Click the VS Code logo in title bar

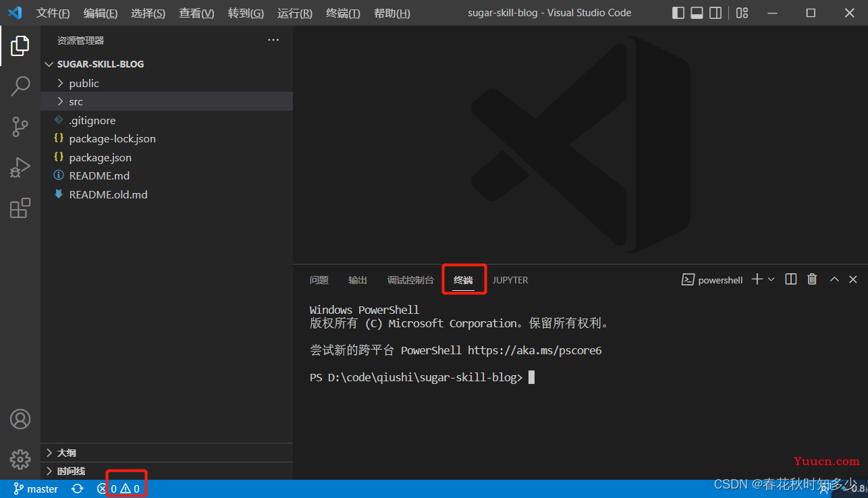click(x=15, y=13)
